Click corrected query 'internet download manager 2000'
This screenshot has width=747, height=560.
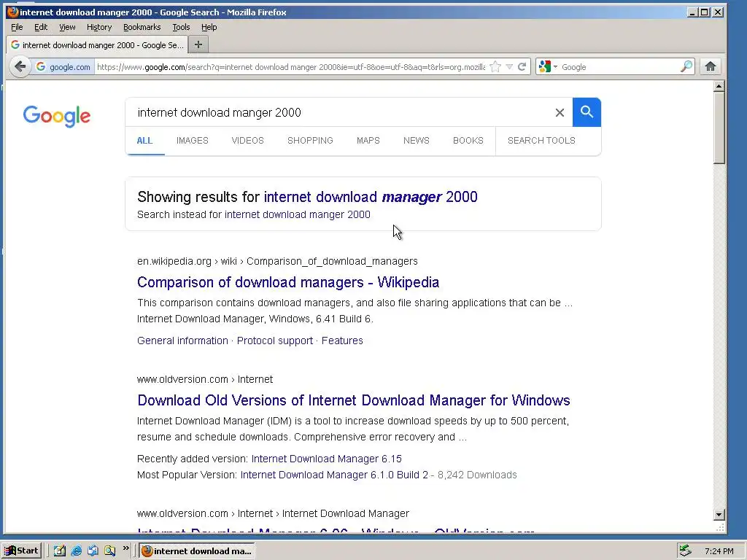(371, 197)
